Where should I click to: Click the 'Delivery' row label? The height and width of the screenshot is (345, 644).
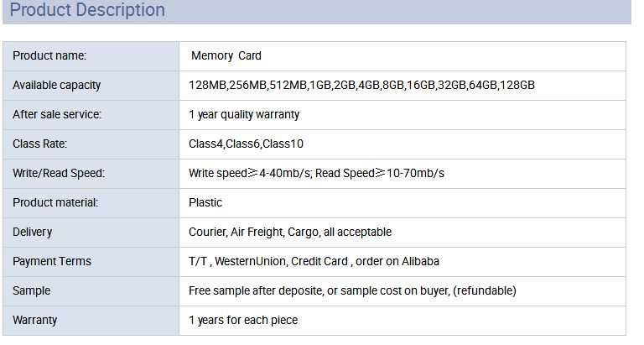pyautogui.click(x=32, y=233)
